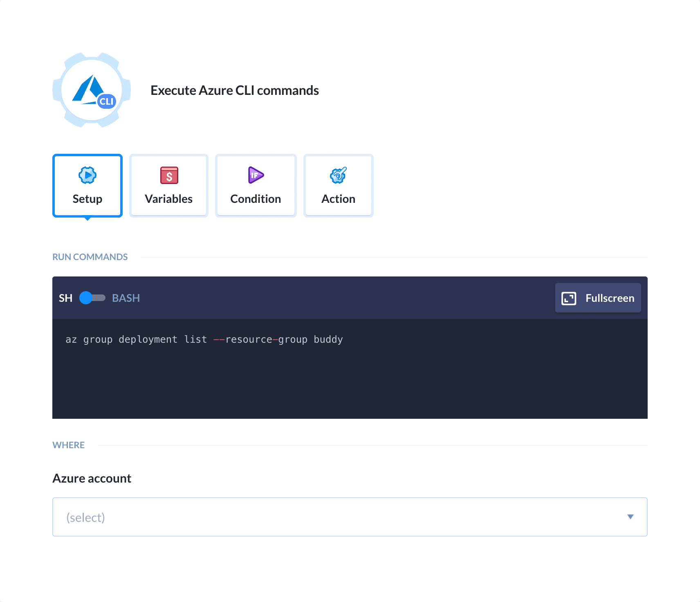Screen dimensions: 700x602
Task: Click the CLI badge on the Azure logo
Action: 107,101
